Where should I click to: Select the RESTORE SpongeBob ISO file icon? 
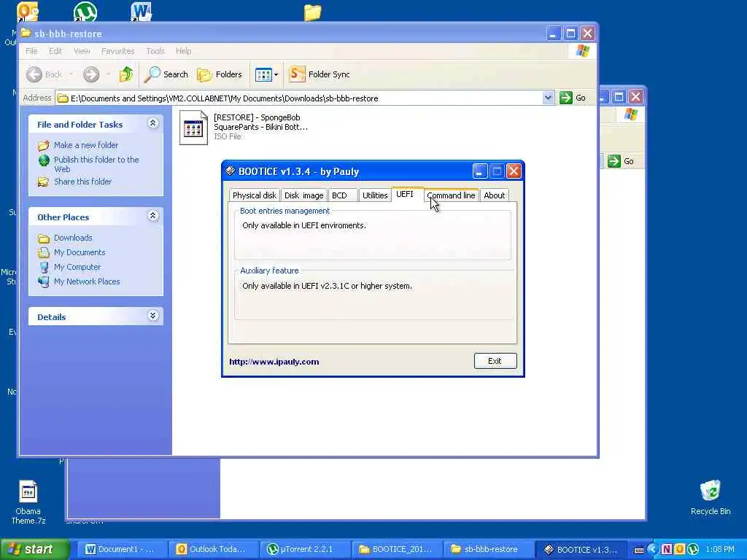click(x=193, y=127)
